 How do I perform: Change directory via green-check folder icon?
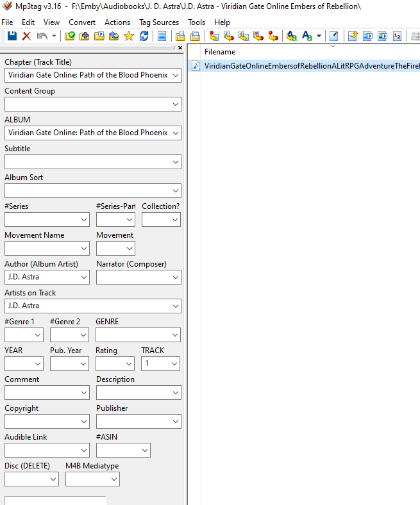click(70, 36)
